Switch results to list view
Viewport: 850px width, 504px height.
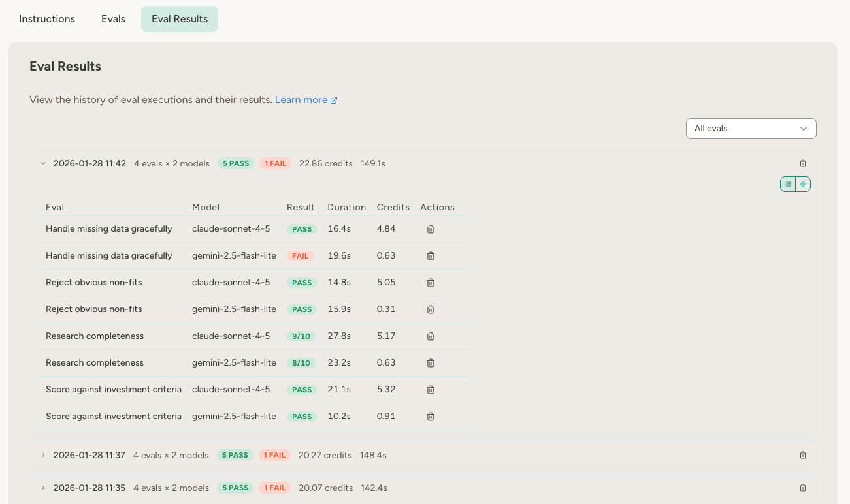pyautogui.click(x=787, y=184)
